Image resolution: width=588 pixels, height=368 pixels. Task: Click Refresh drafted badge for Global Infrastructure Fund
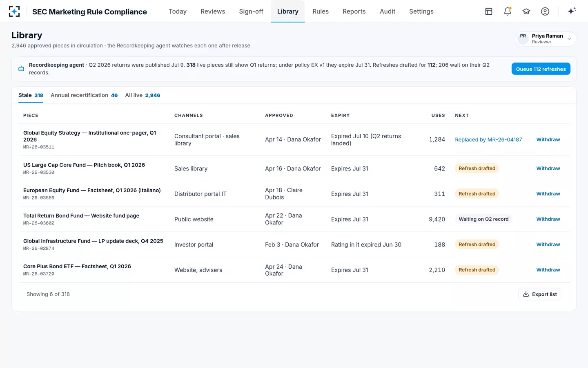(x=477, y=245)
